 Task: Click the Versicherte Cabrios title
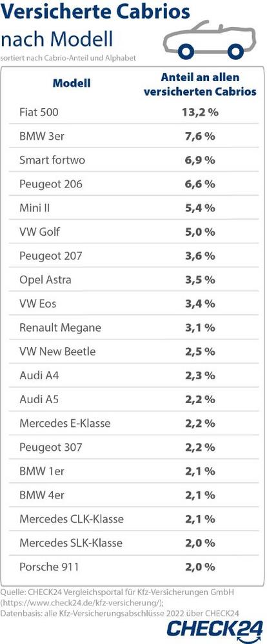[95, 12]
